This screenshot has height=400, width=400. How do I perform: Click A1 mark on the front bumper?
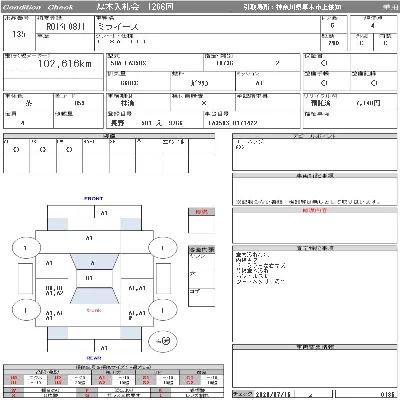[104, 213]
